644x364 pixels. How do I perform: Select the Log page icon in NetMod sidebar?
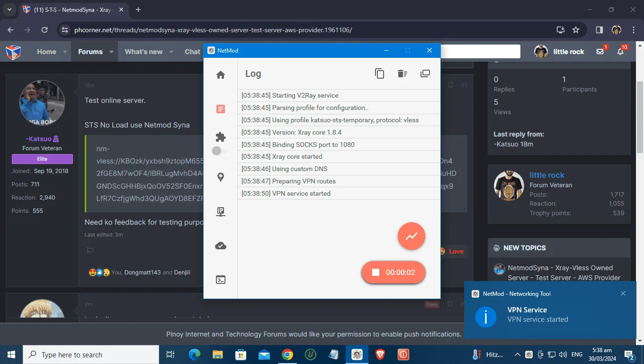[x=221, y=109]
